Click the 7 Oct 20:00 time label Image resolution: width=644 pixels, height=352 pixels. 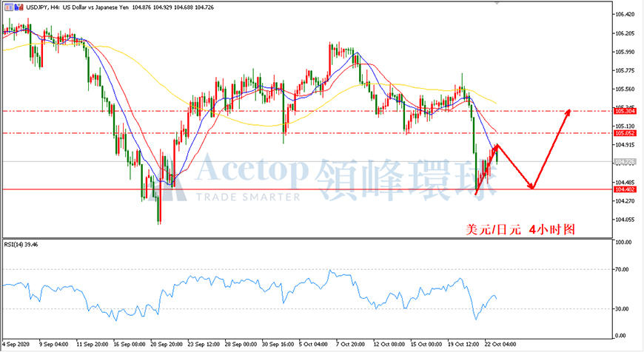pos(350,344)
